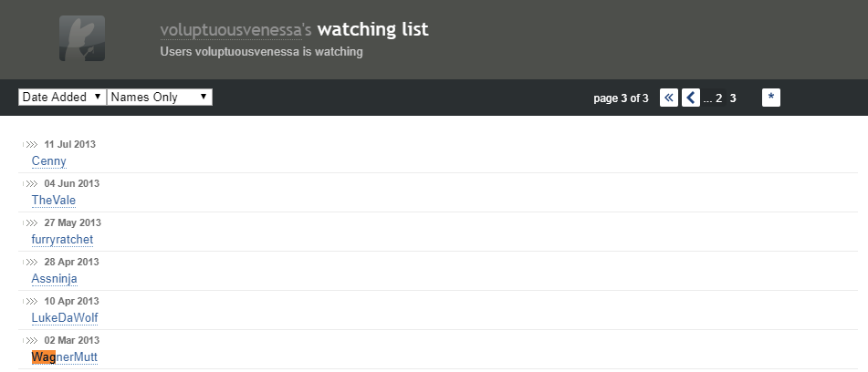Click arrow marker beside 27 May 2013
Screen dimensions: 868x372
30,223
